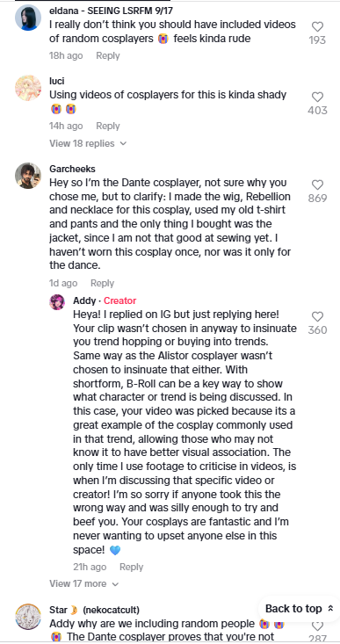Click Back to top button
The image size is (340, 644).
tap(300, 609)
